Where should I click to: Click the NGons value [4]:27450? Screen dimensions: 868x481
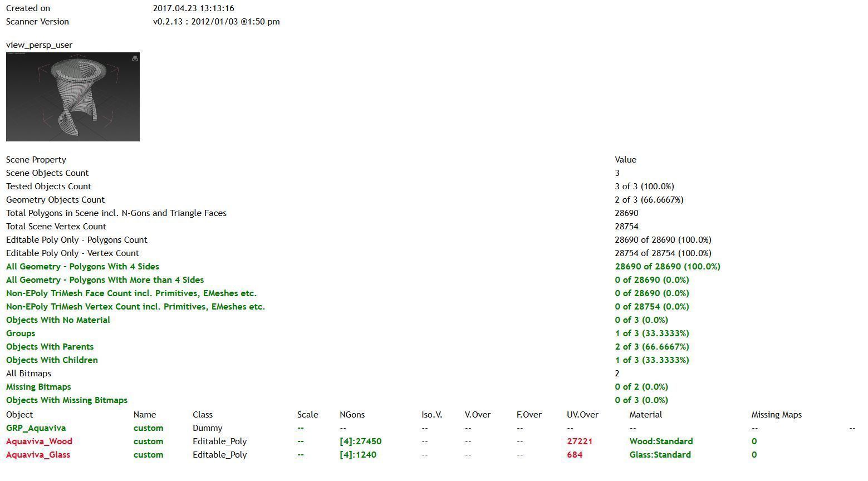click(360, 441)
